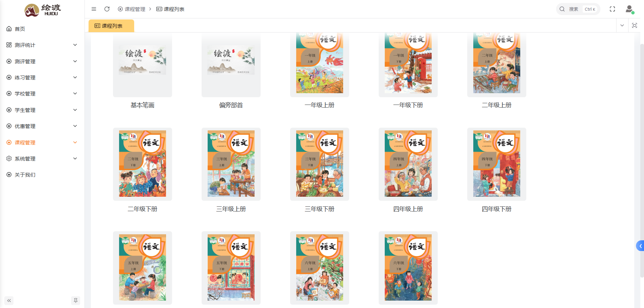644x308 pixels.
Task: Collapse the sidebar with double-arrow toggle
Action: [x=9, y=301]
